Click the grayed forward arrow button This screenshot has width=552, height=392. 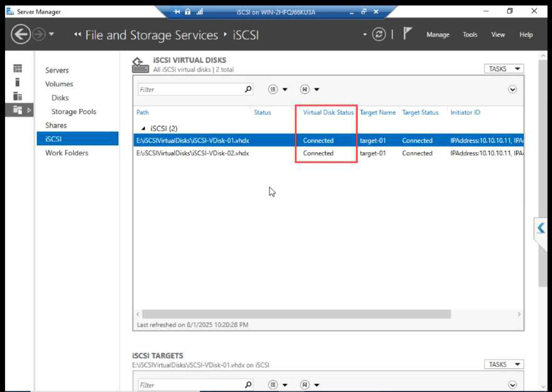39,34
